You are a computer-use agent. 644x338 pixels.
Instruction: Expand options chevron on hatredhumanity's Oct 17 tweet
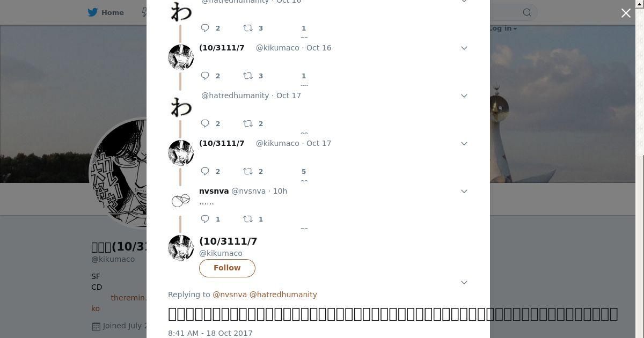coord(464,95)
